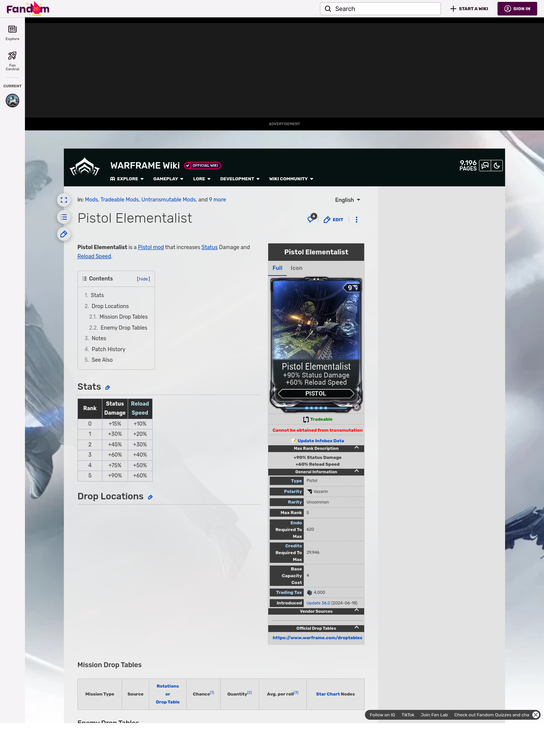
Task: Click the Fandom logo
Action: (x=28, y=9)
